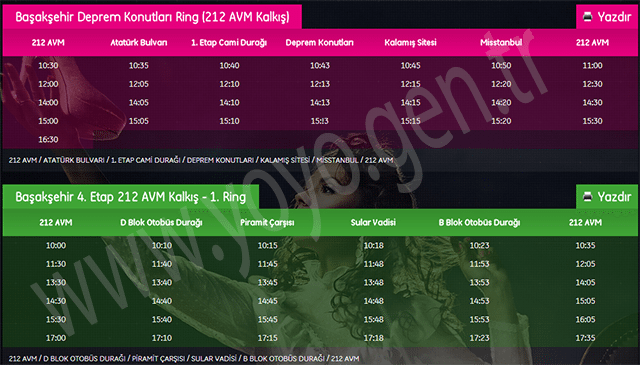Click the D Blok Otobüs Durağı column header
Screen dimensions: 640x365
point(161,223)
